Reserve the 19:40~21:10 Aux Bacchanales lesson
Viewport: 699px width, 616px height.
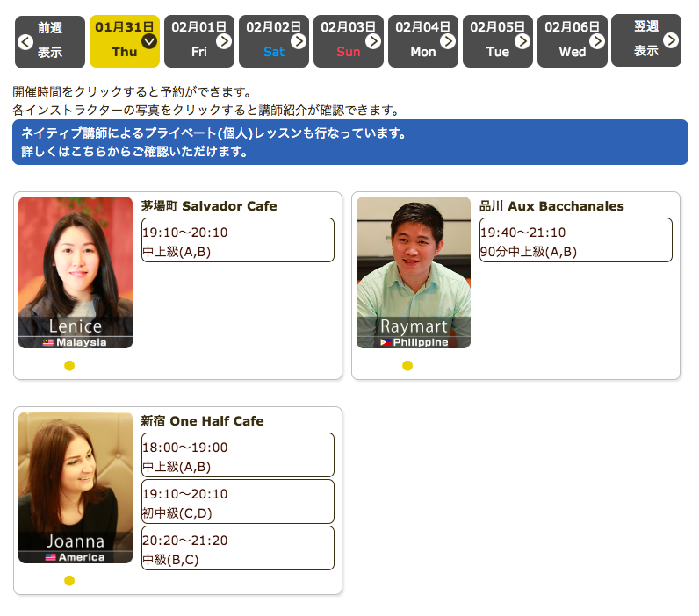coord(576,240)
